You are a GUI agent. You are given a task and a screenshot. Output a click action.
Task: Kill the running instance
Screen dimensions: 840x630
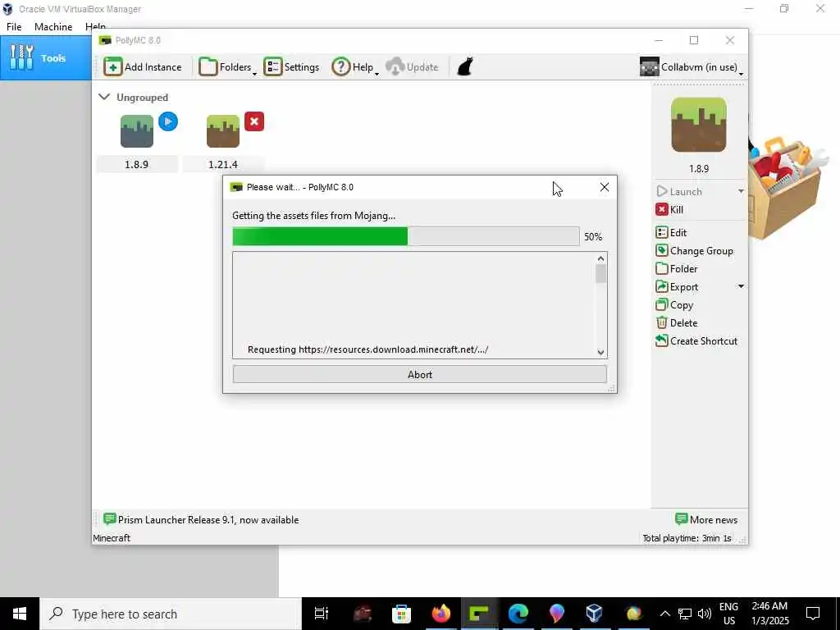tap(669, 209)
